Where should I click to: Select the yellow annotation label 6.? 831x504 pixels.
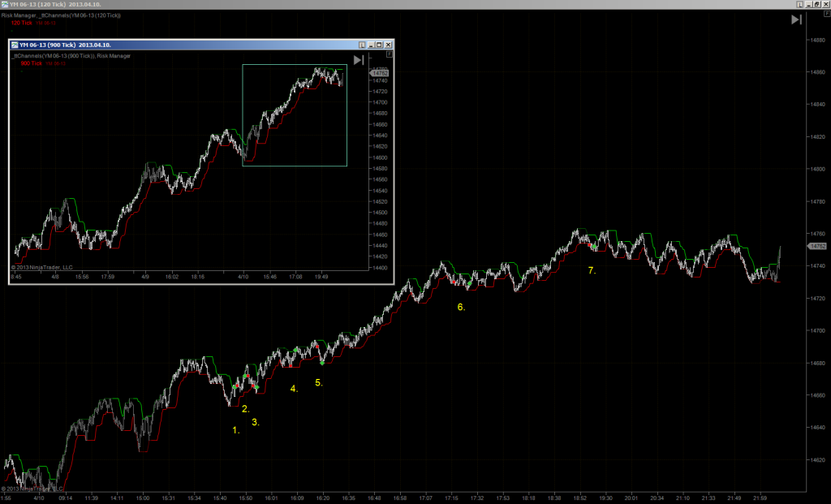[461, 308]
